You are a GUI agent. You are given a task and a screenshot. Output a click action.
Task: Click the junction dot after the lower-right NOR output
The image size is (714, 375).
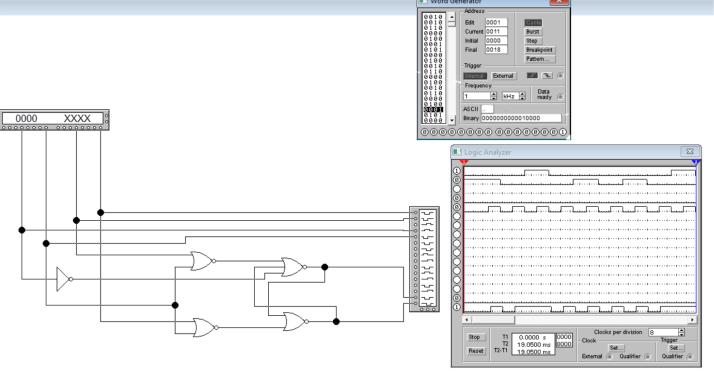pos(336,321)
